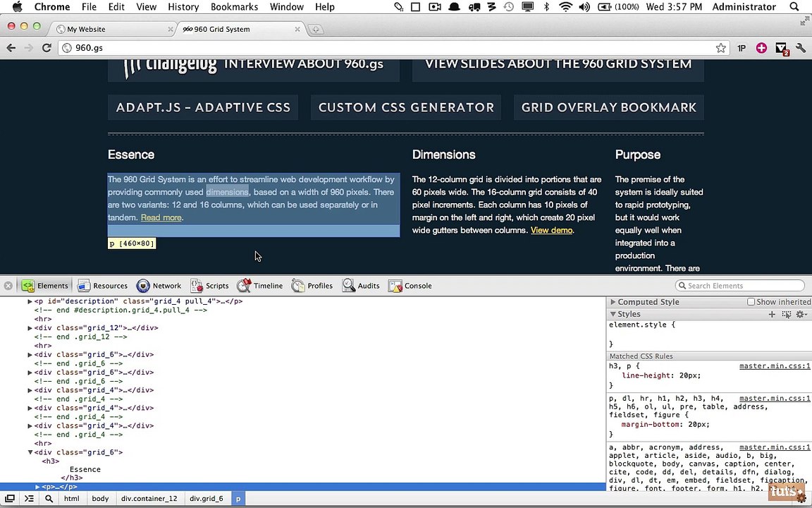This screenshot has height=508, width=812.
Task: Switch to the Network panel
Action: (x=159, y=286)
